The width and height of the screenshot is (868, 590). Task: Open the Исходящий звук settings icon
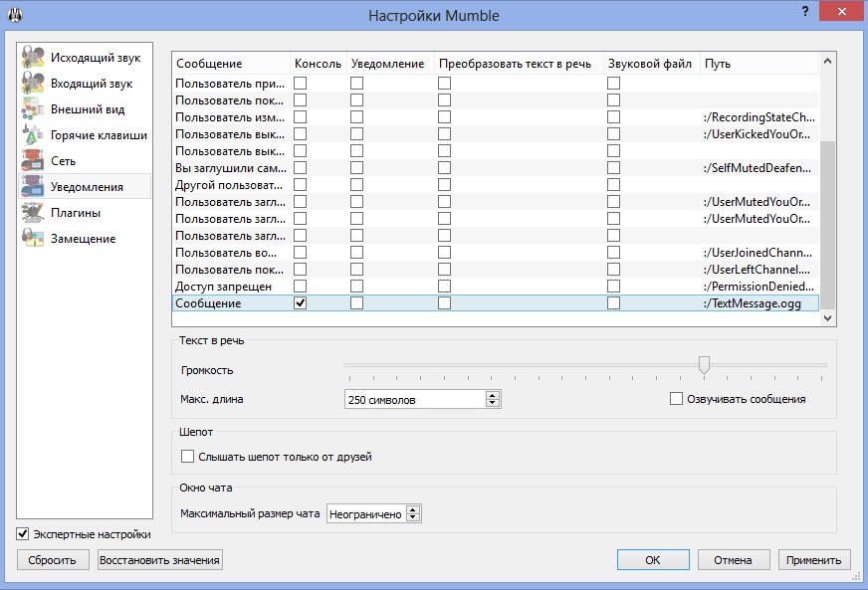[33, 58]
